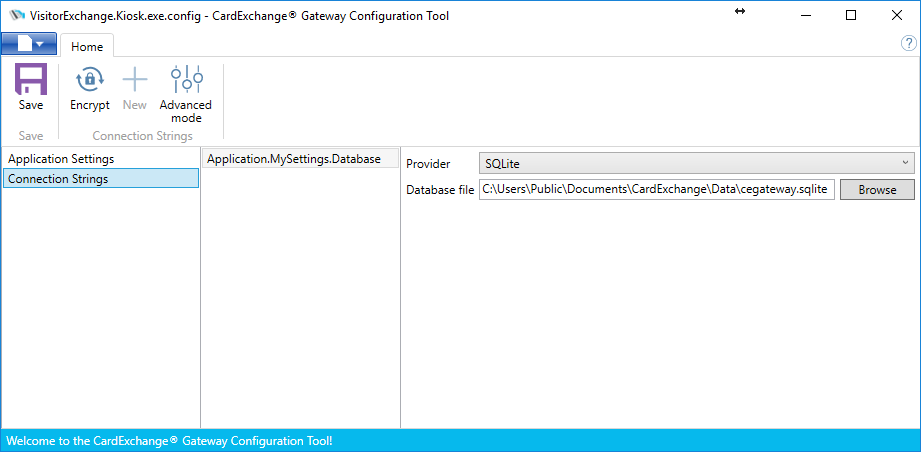Open the blue application file menu button
This screenshot has width=921, height=452.
pos(29,44)
